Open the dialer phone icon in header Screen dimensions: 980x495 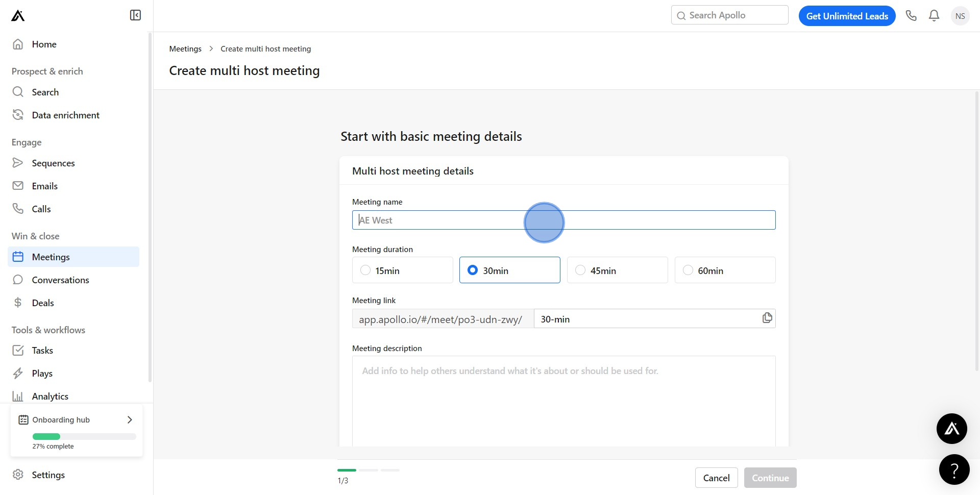[x=911, y=16]
